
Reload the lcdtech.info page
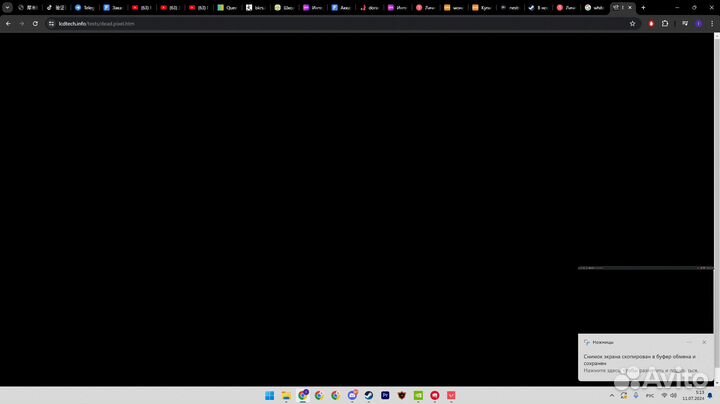[x=35, y=23]
